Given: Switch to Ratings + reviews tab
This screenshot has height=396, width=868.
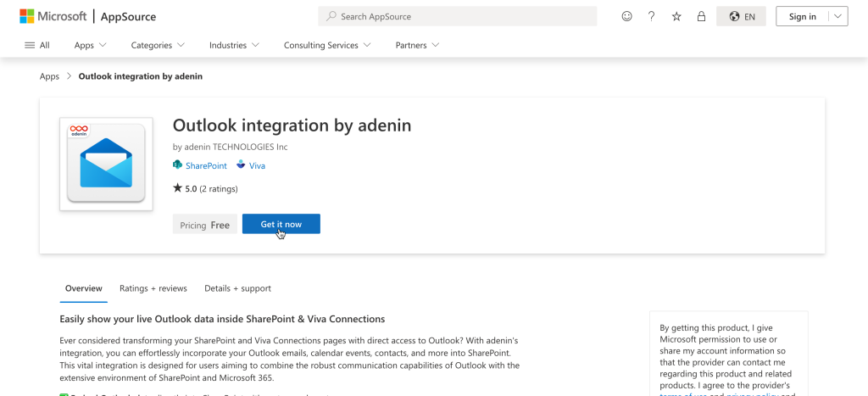Looking at the screenshot, I should pos(153,288).
